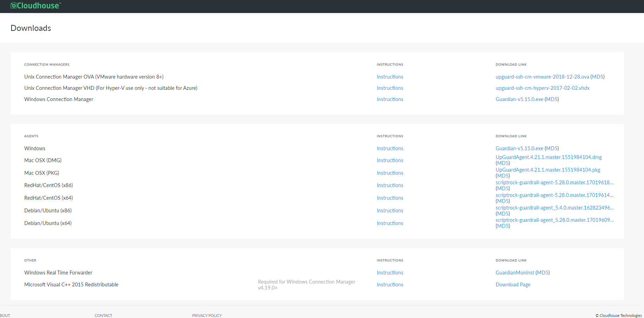Image resolution: width=644 pixels, height=318 pixels.
Task: Open Instructions for Mac OSX (DMG) agent
Action: pyautogui.click(x=390, y=160)
